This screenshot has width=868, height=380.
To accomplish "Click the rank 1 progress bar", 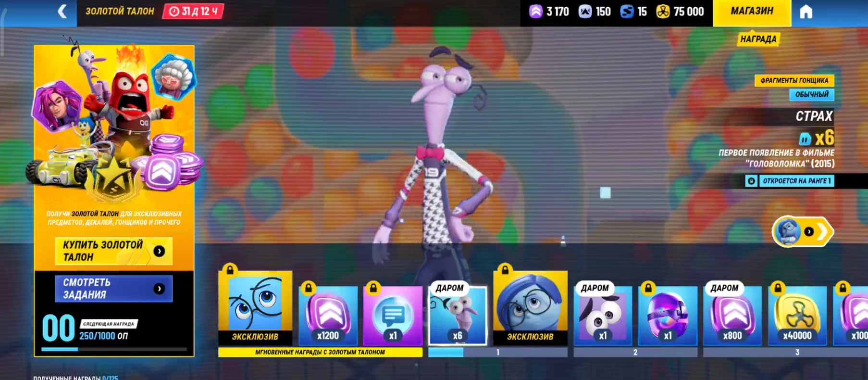I will 497,353.
